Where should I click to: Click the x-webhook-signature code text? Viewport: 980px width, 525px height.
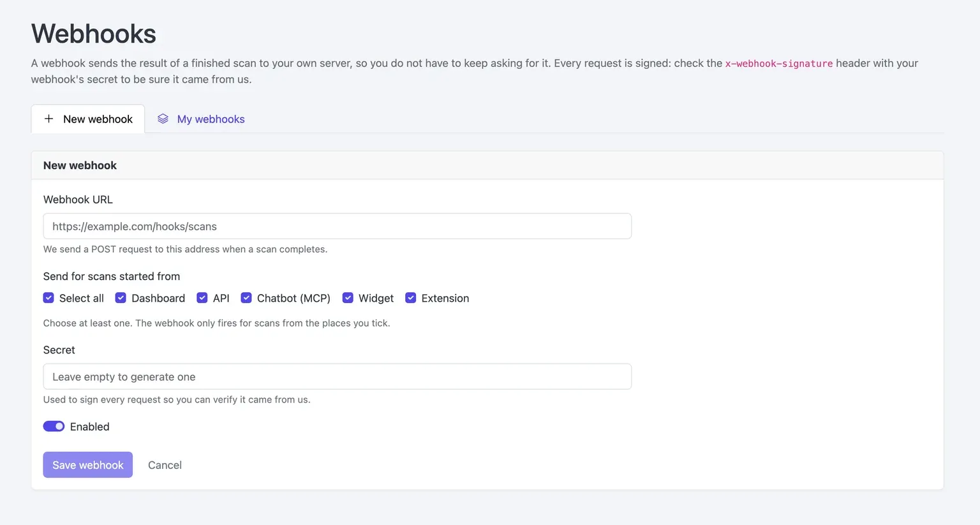(x=779, y=64)
